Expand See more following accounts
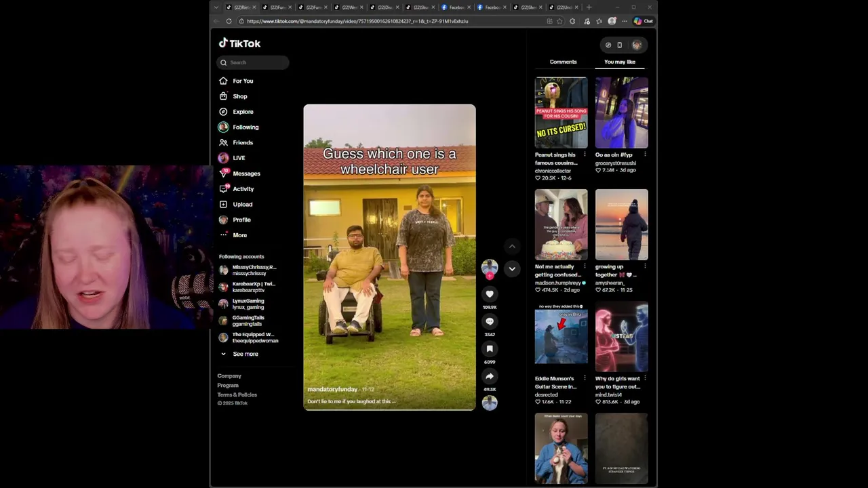The image size is (868, 488). (x=245, y=354)
